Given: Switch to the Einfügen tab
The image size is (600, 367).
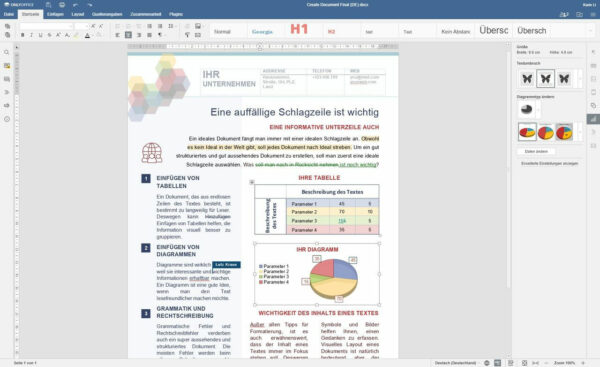Looking at the screenshot, I should click(55, 14).
